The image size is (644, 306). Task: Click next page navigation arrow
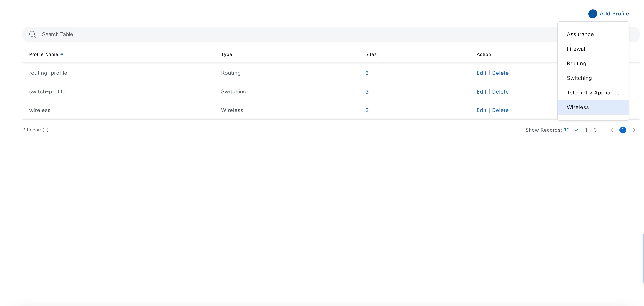pyautogui.click(x=634, y=130)
